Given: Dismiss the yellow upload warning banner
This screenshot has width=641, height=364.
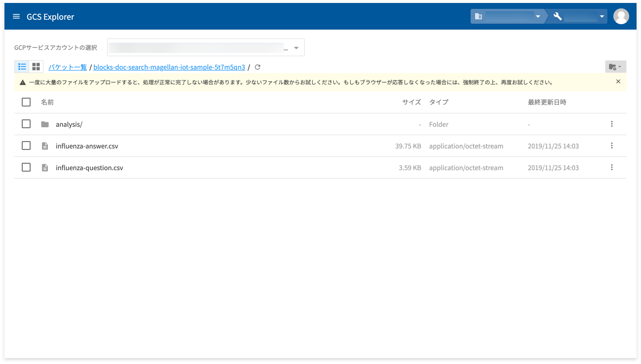Looking at the screenshot, I should pos(618,82).
